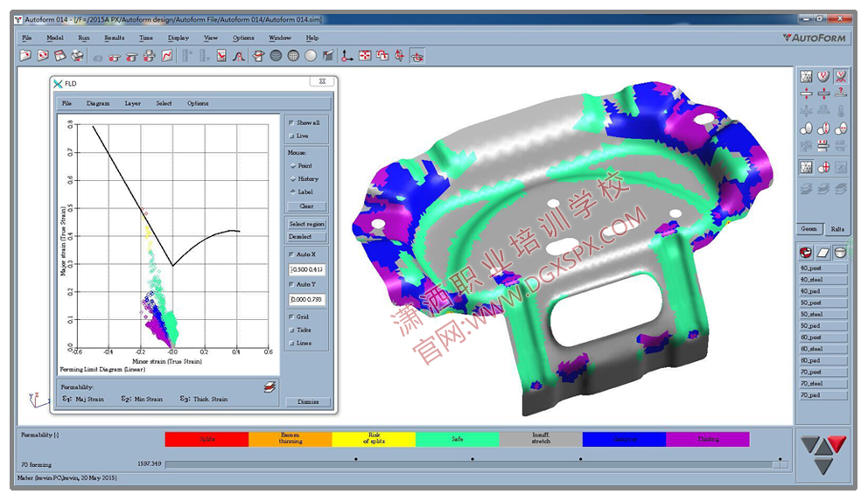The height and width of the screenshot is (501, 868).
Task: Click the 50_pad tool button
Action: tap(823, 326)
